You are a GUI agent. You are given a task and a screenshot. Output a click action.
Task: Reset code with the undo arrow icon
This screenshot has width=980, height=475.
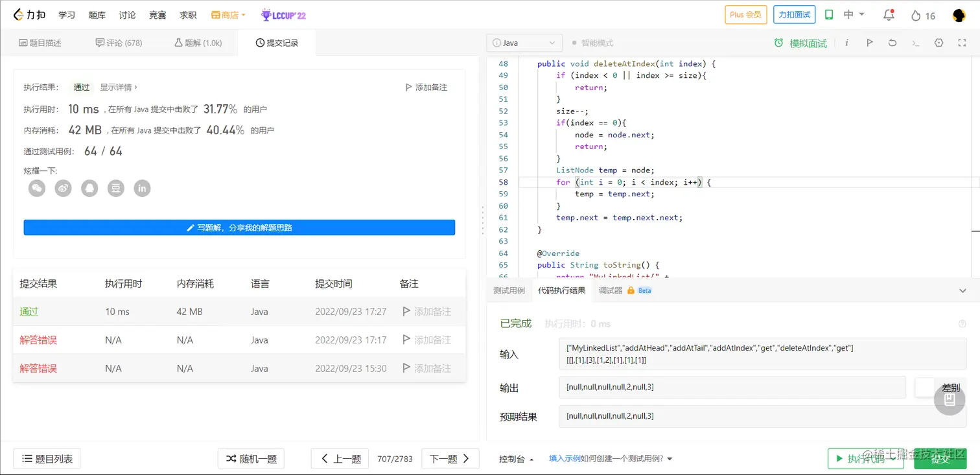pos(892,43)
